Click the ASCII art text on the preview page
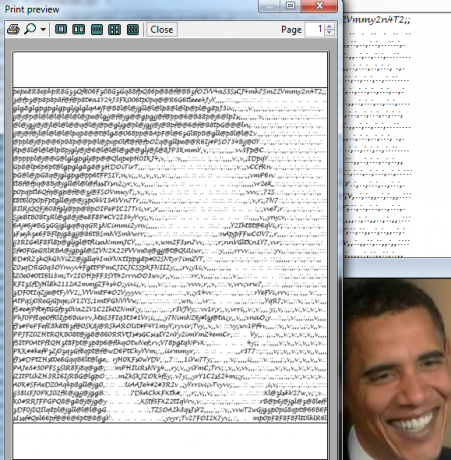This screenshot has height=460, width=451. point(170,255)
